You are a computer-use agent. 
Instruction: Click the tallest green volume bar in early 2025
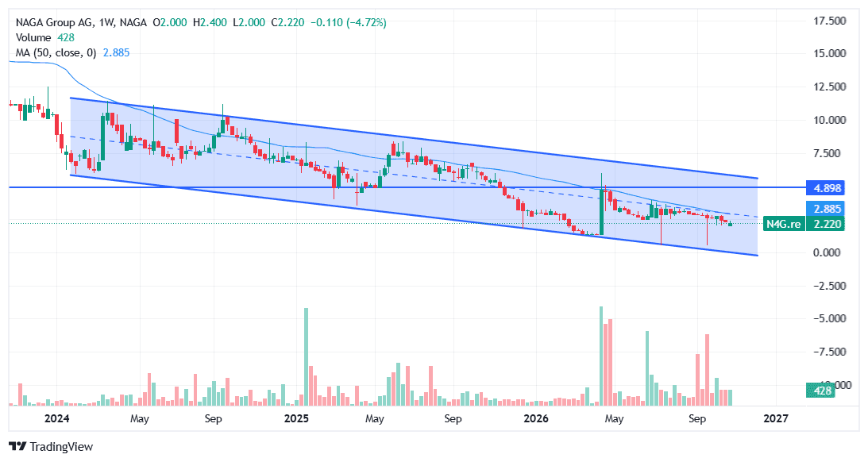(306, 357)
